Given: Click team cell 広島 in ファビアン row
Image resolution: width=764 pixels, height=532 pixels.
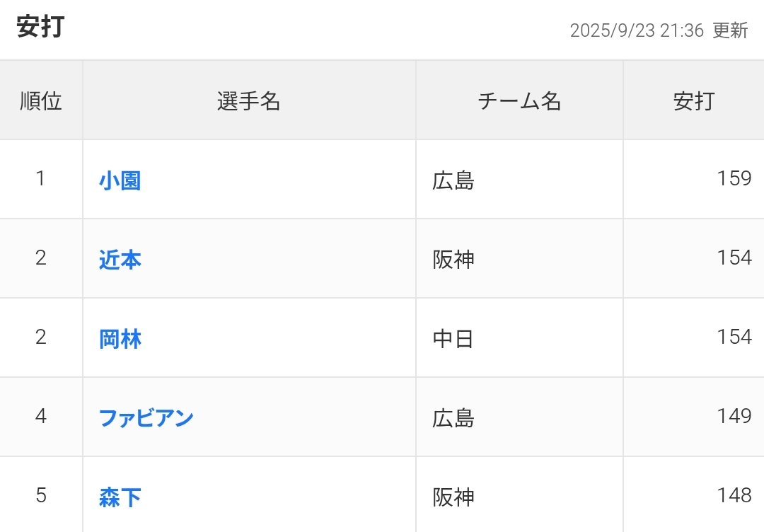Looking at the screenshot, I should pyautogui.click(x=453, y=418).
